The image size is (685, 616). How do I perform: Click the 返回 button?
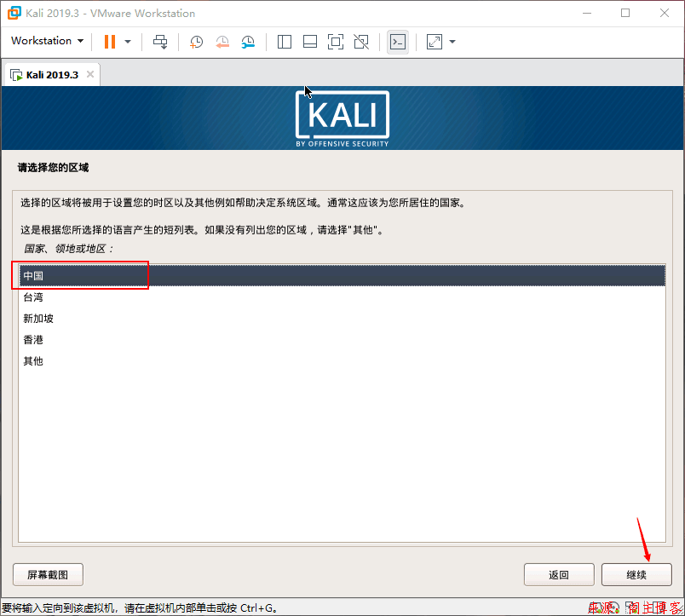point(559,574)
